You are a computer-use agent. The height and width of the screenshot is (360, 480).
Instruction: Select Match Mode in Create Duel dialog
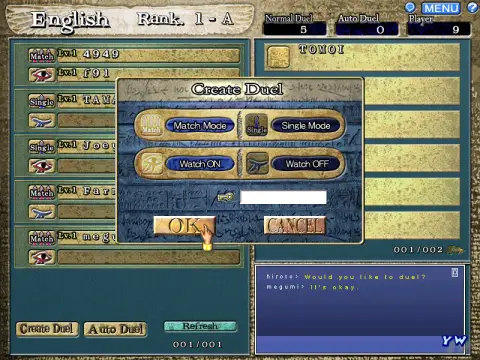[200, 126]
